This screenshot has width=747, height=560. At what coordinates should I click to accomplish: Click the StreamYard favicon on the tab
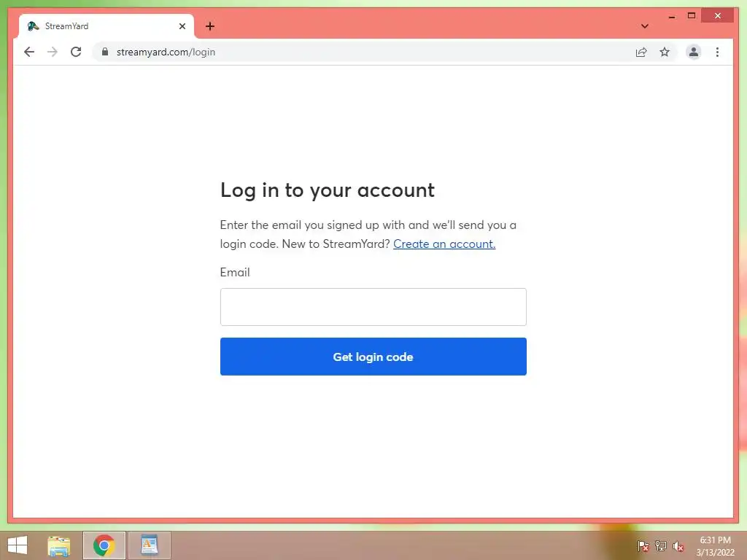[x=33, y=26]
